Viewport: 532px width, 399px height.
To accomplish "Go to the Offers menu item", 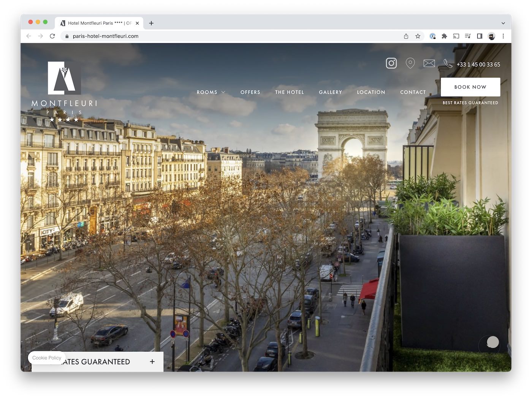I will click(x=250, y=92).
